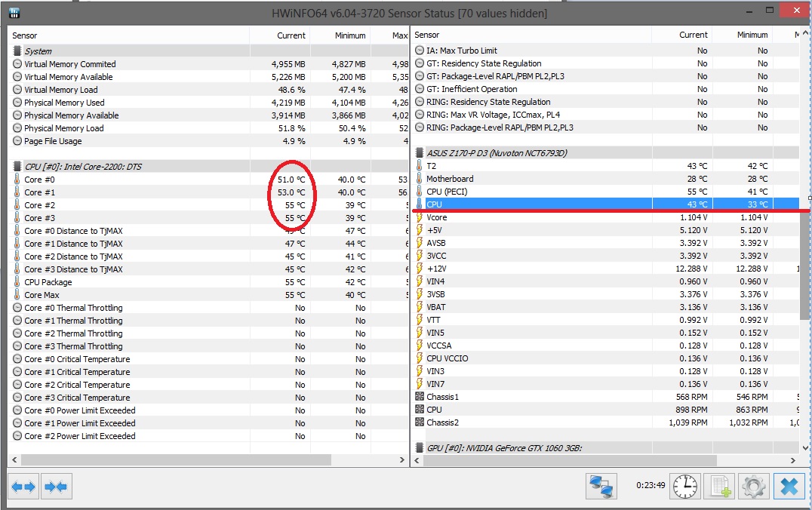Click left panel Sensor column header
This screenshot has width=812, height=510.
pos(130,35)
